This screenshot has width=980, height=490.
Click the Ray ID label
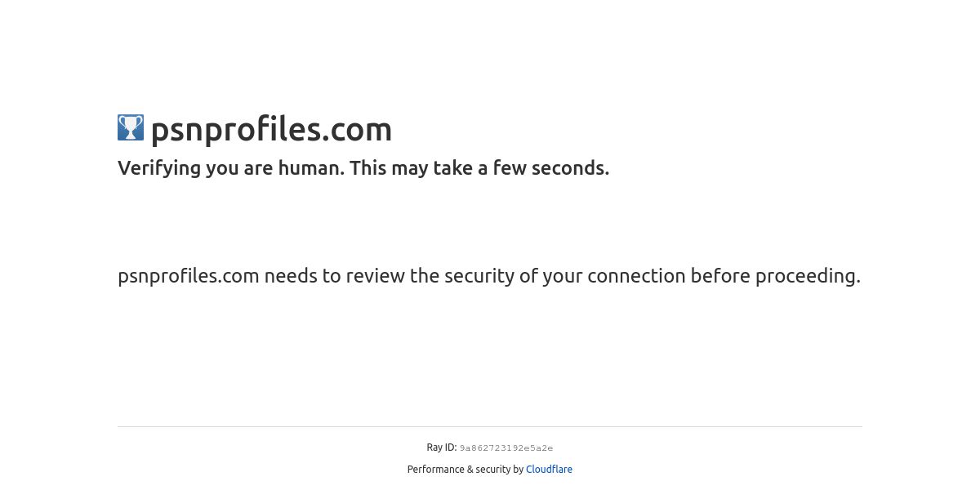[442, 448]
